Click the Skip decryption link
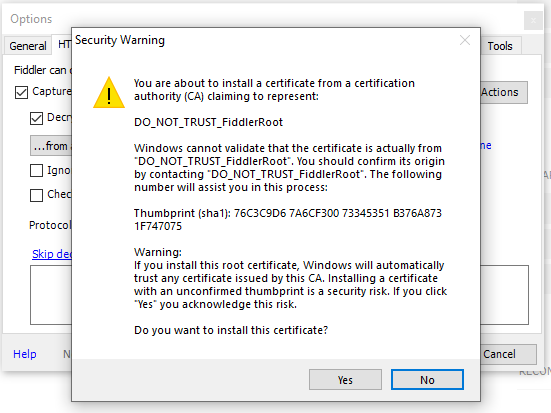The width and height of the screenshot is (551, 413). [52, 254]
